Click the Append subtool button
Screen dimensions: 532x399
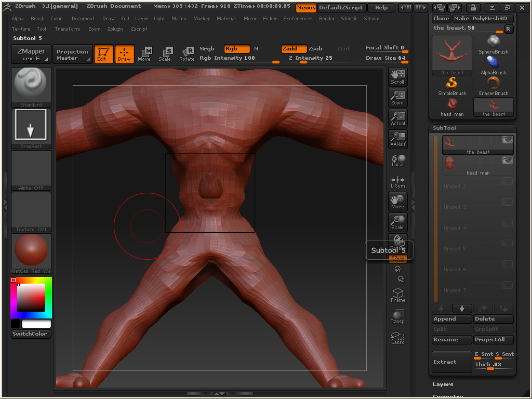(451, 319)
